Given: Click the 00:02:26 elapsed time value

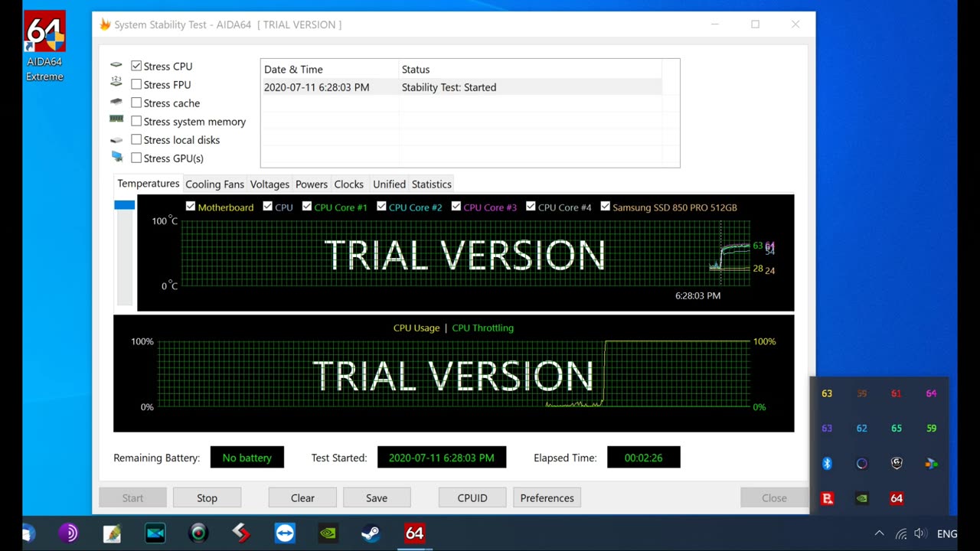Looking at the screenshot, I should 643,458.
